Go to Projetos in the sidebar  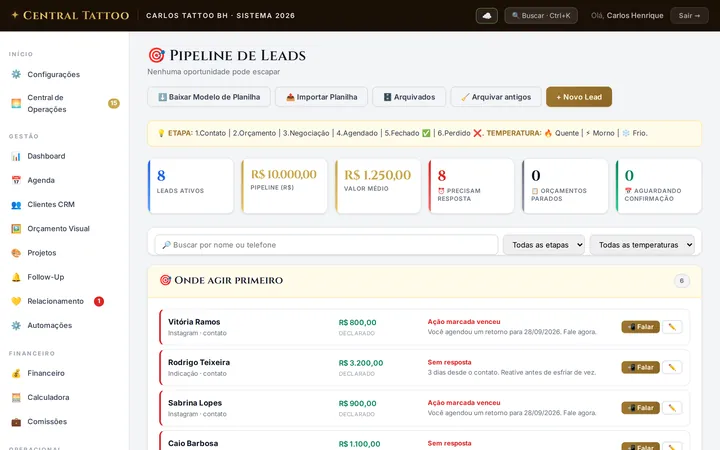tap(41, 253)
